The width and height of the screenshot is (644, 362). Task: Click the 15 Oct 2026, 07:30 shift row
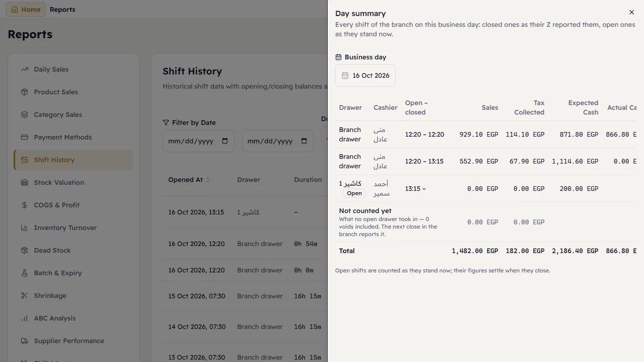pyautogui.click(x=245, y=296)
